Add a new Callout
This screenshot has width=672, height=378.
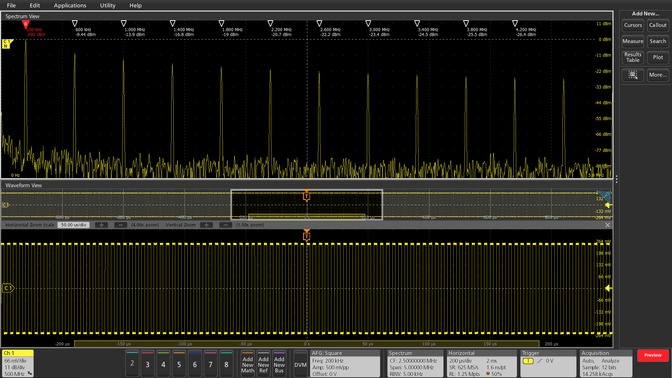(657, 25)
